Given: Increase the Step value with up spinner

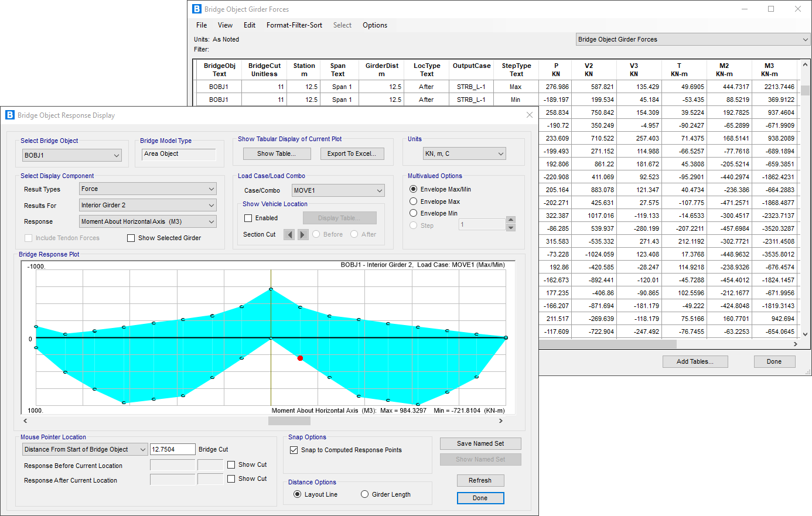Looking at the screenshot, I should point(511,220).
